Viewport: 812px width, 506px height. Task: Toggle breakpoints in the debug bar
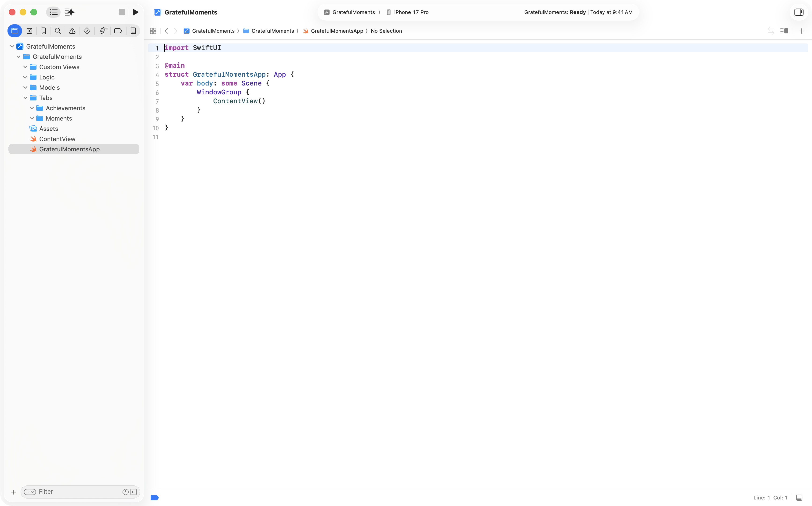pyautogui.click(x=155, y=498)
